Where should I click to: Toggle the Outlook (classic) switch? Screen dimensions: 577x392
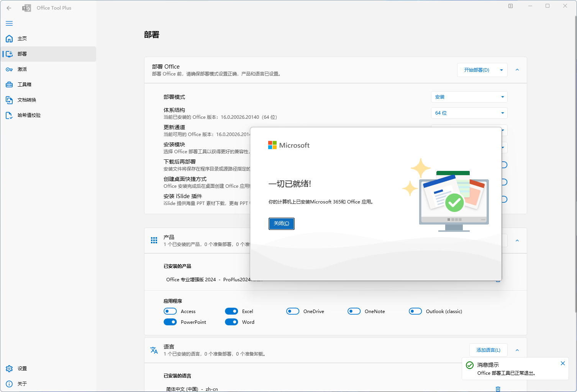coord(415,311)
